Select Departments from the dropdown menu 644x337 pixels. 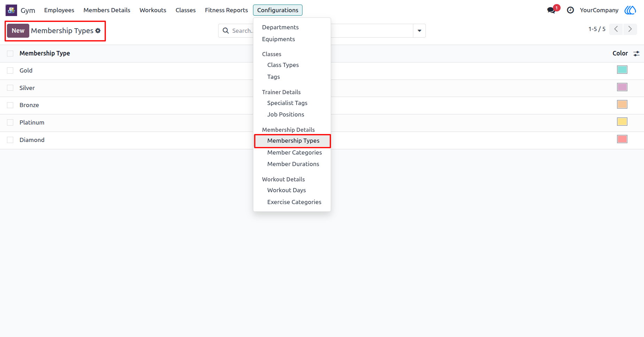pyautogui.click(x=292, y=27)
